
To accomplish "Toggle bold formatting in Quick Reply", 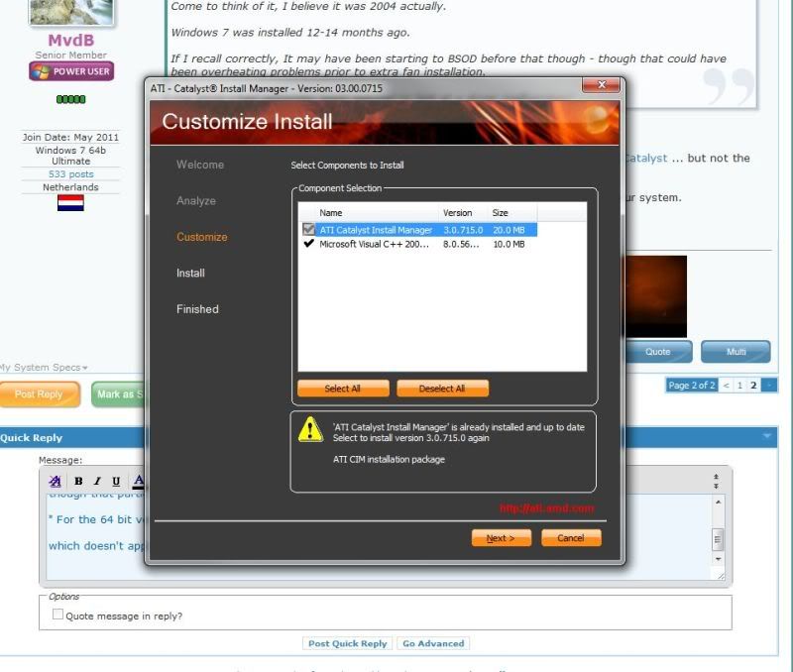I will (78, 481).
